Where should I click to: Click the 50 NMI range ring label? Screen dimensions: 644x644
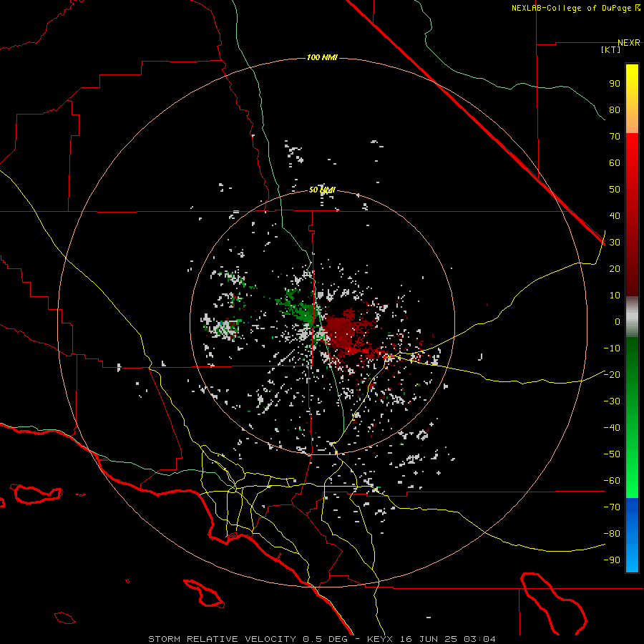point(322,190)
